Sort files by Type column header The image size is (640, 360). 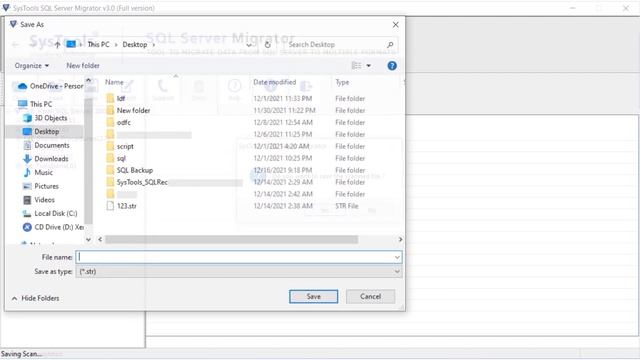tap(342, 82)
